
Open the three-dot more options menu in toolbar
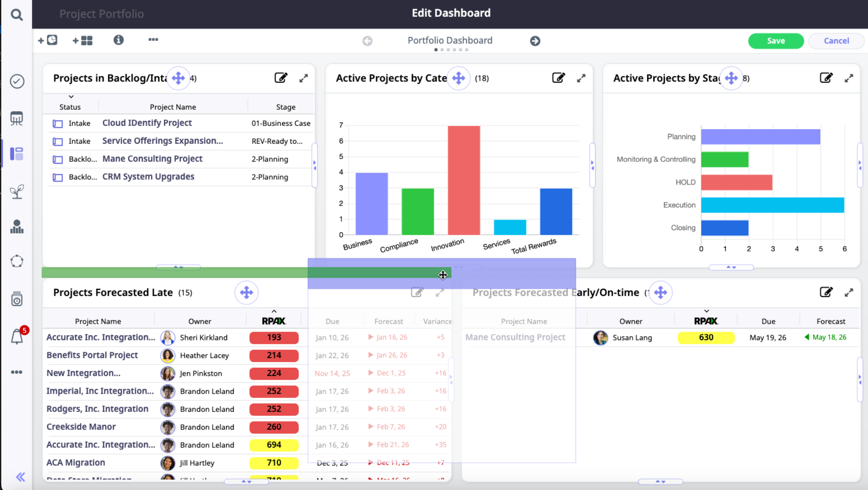tap(153, 40)
